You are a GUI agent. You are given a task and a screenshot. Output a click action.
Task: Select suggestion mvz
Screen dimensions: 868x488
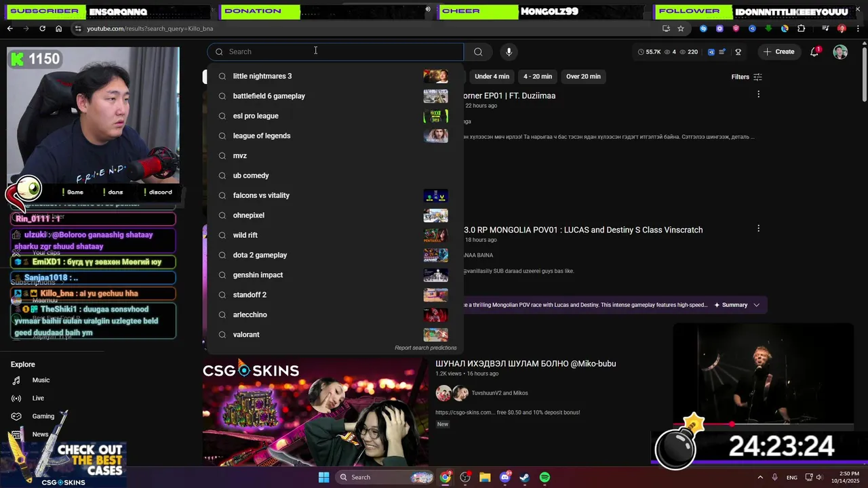336,156
